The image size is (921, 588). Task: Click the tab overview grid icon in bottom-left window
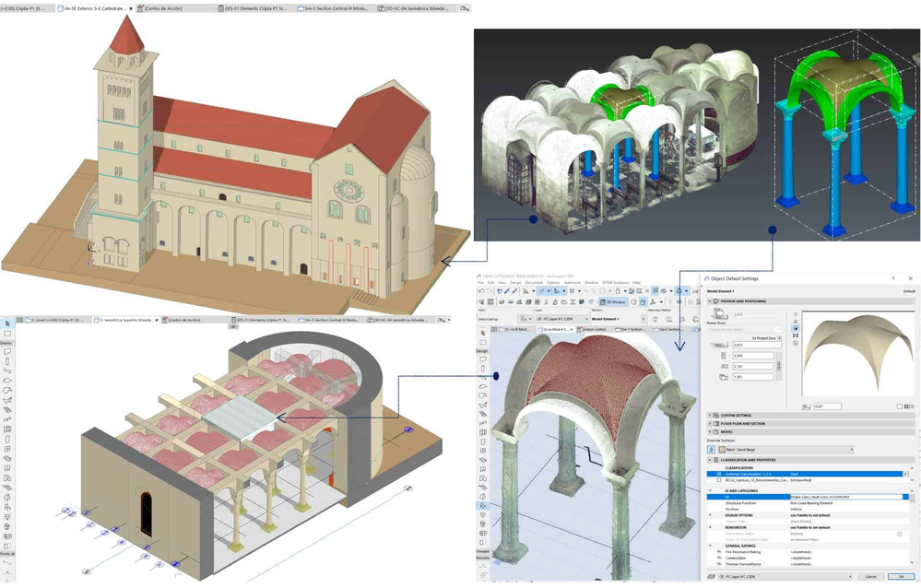click(x=20, y=320)
